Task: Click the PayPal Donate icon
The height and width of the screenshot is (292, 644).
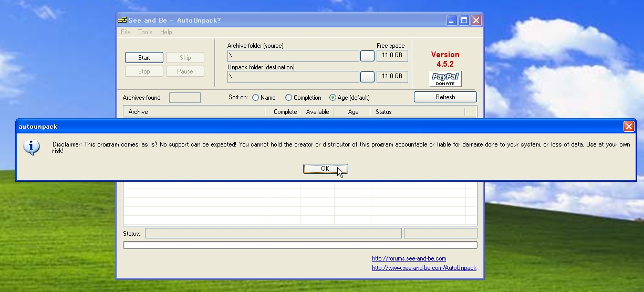Action: [445, 79]
